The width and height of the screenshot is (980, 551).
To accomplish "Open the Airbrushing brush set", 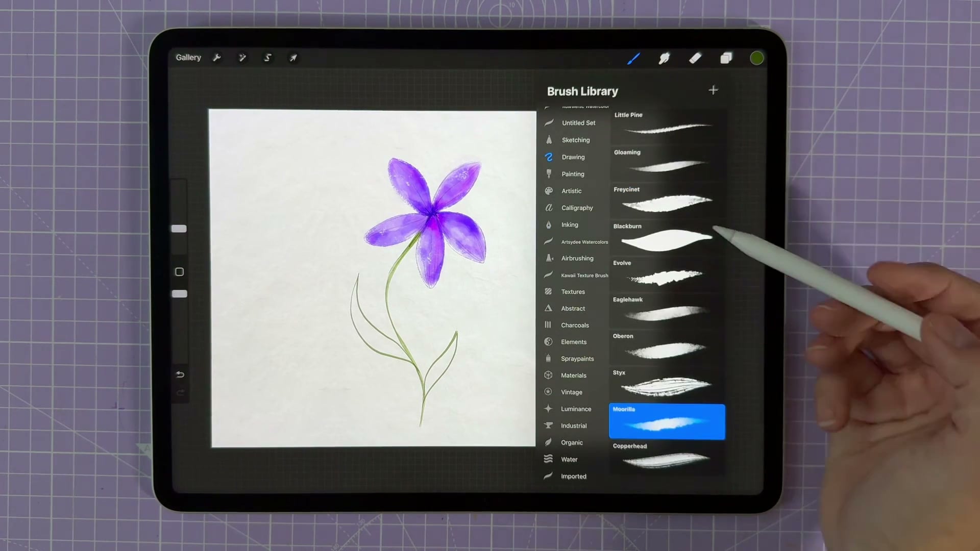I will (x=575, y=258).
